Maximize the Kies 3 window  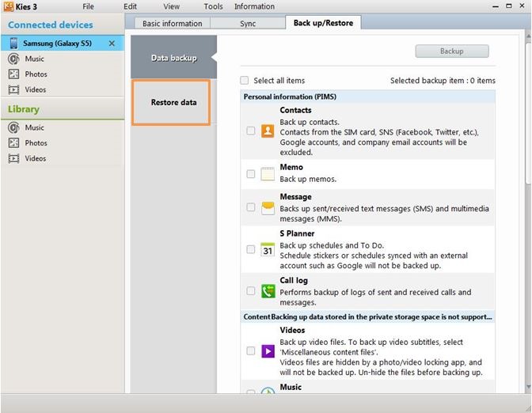tap(508, 6)
